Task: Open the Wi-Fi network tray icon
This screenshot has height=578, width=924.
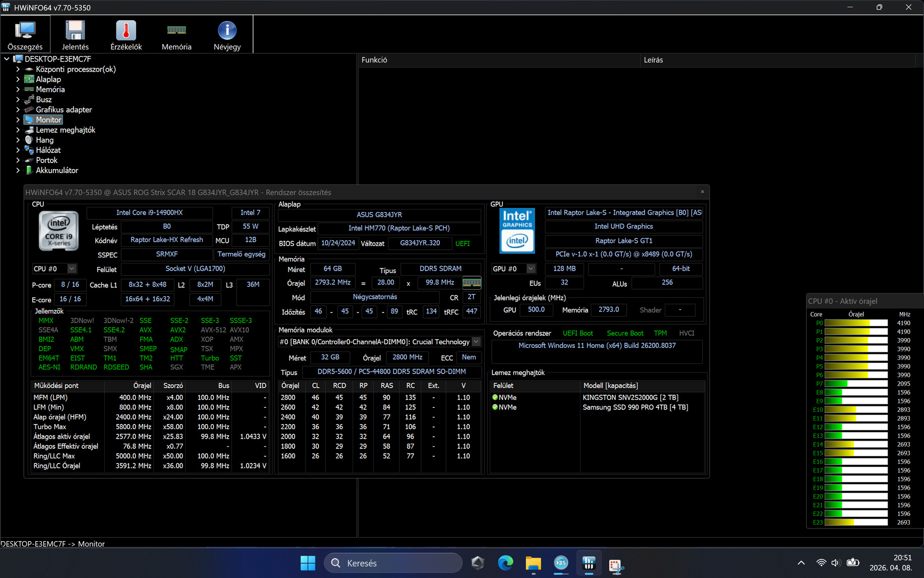Action: tap(821, 563)
